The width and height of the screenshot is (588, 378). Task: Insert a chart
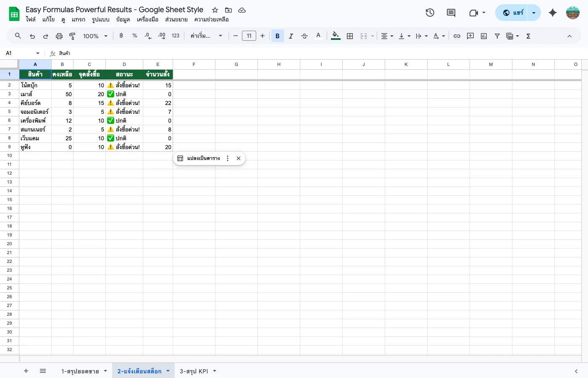(483, 36)
